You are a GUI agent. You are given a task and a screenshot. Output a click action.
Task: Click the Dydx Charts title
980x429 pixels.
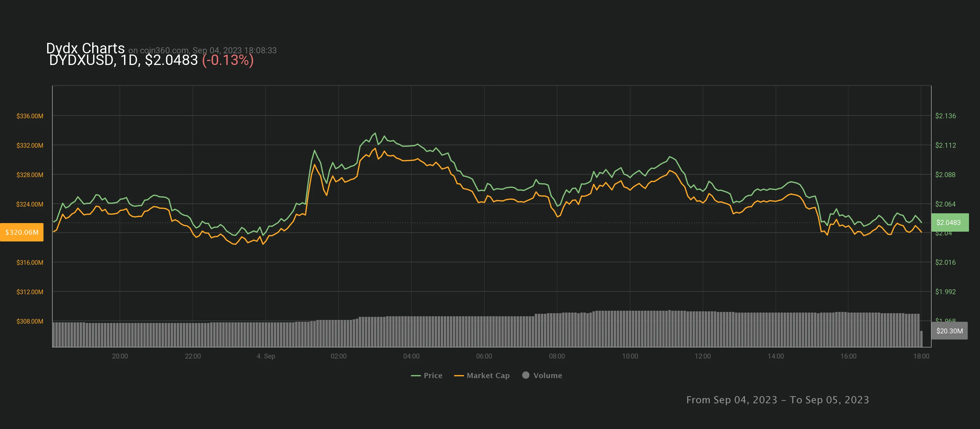[x=85, y=48]
